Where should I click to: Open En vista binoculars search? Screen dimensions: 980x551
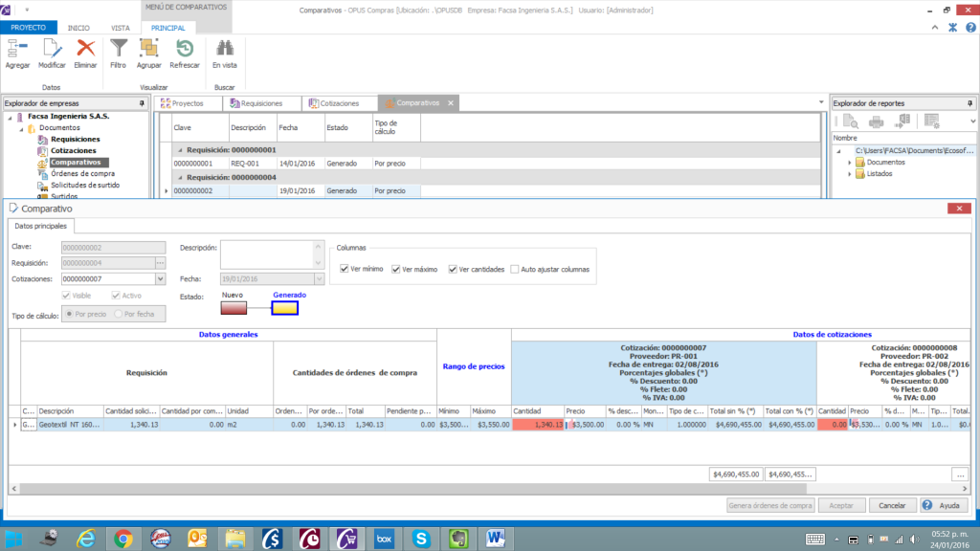click(x=224, y=50)
